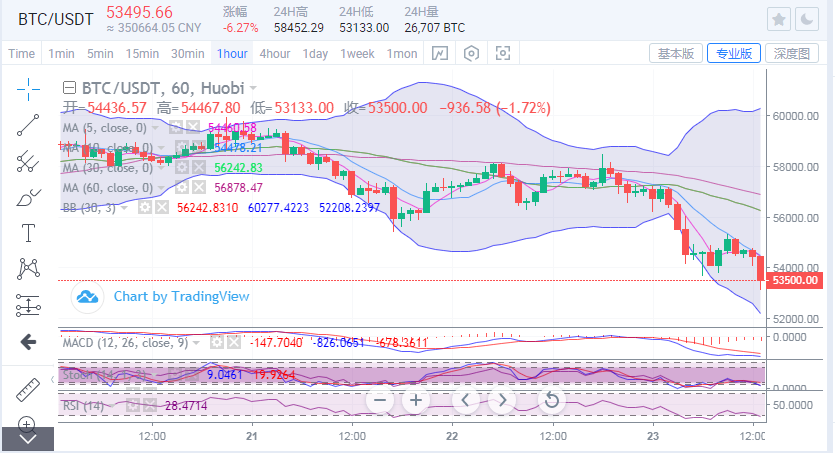Open the MA (60, close, 0) dropdown arrow
The width and height of the screenshot is (835, 453).
click(x=161, y=188)
